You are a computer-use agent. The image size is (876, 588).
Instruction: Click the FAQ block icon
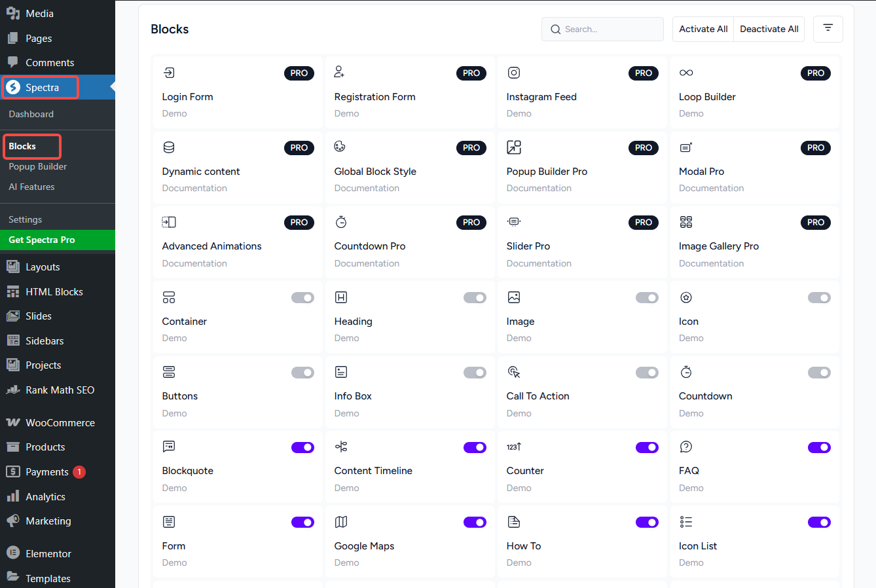click(686, 447)
